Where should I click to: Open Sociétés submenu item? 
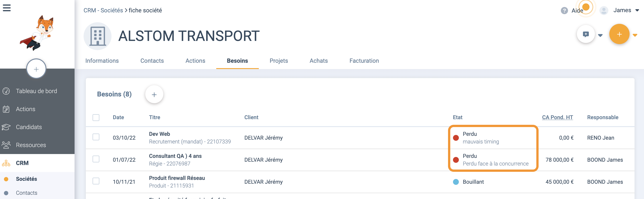pos(27,179)
